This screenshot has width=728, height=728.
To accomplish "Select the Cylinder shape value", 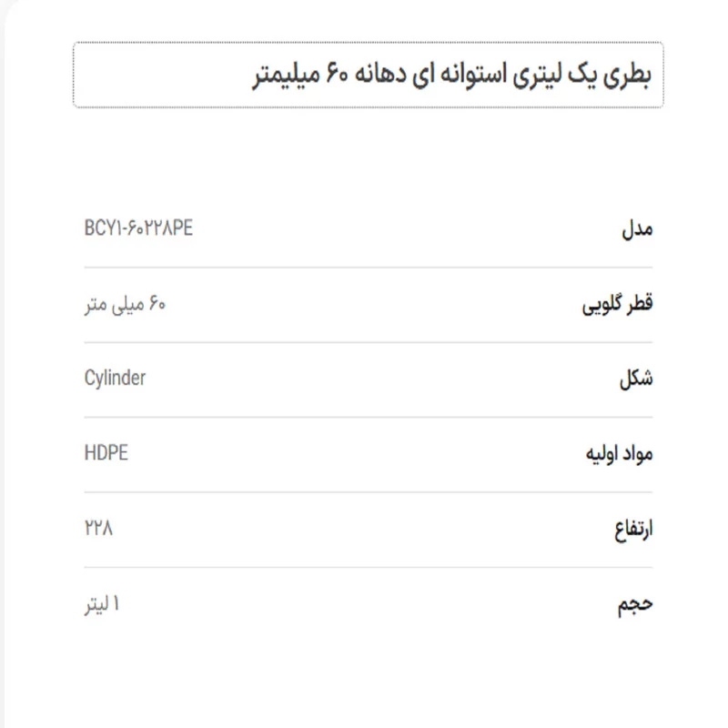I will [115, 379].
